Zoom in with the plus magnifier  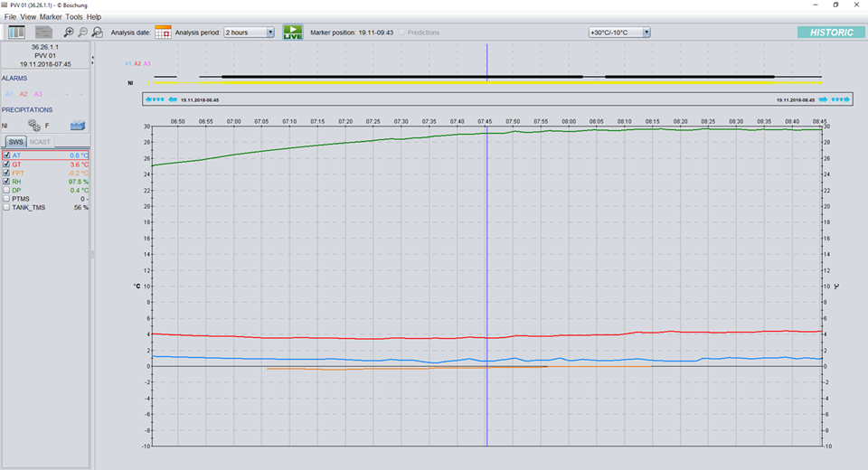pos(69,33)
